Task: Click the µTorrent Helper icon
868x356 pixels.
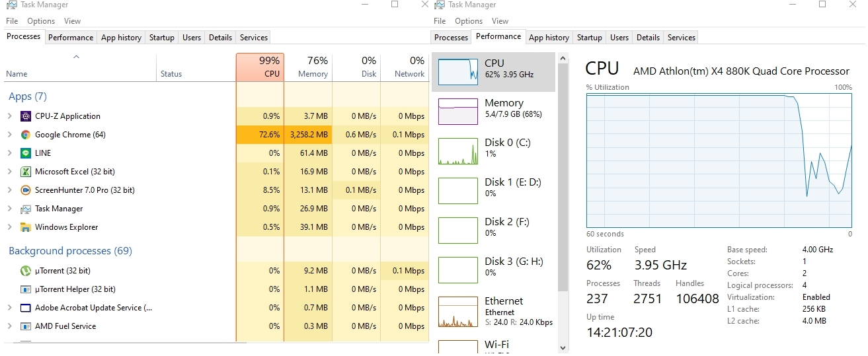Action: tap(26, 289)
